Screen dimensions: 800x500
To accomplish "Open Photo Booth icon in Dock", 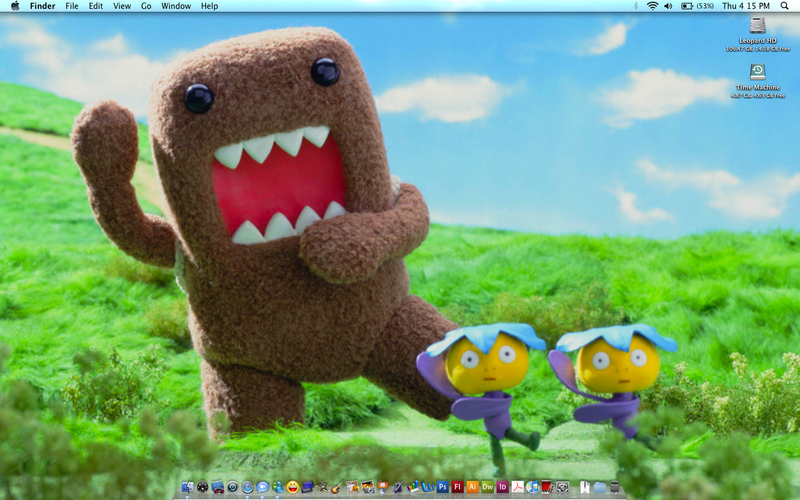I will (367, 487).
